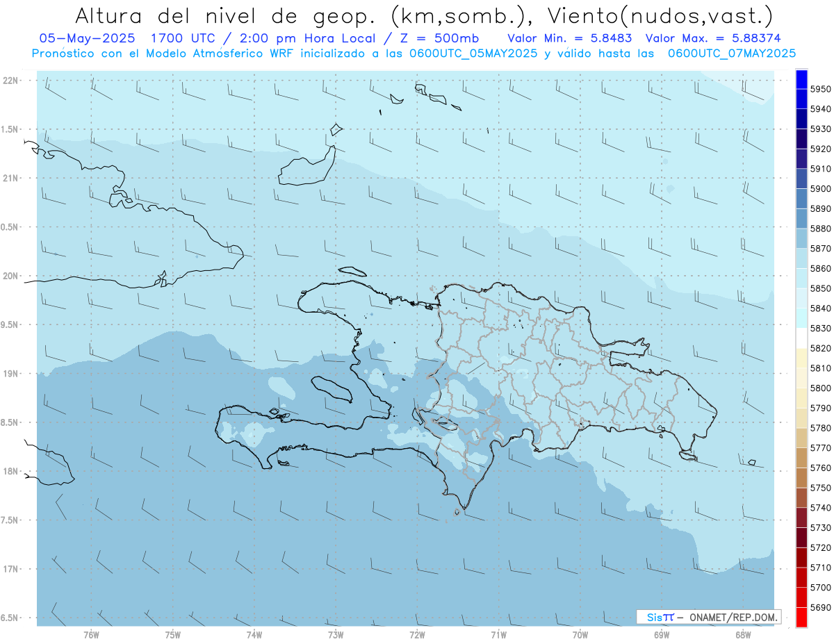Click the 'Valor Min. = 5.8483' text

(x=569, y=38)
